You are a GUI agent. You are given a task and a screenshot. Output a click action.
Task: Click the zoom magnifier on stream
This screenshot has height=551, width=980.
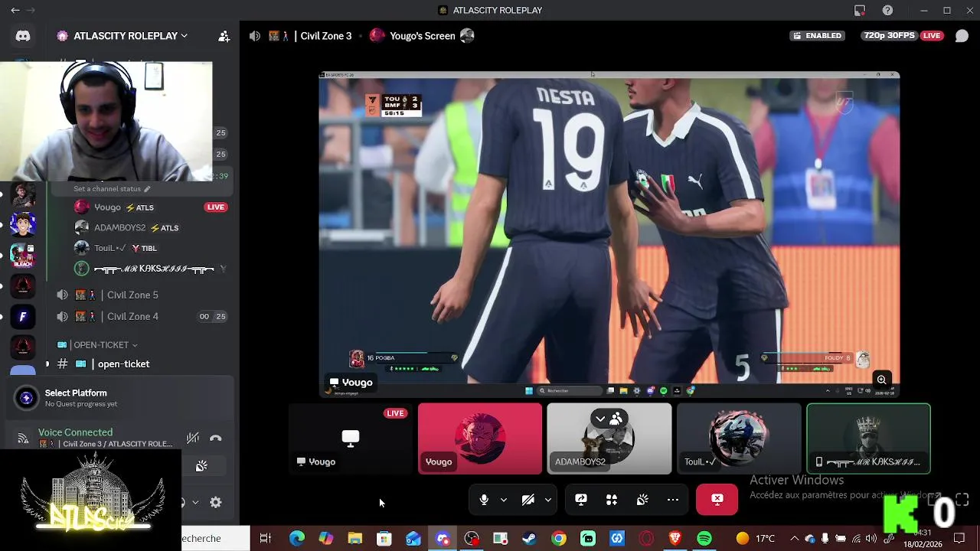tap(882, 380)
